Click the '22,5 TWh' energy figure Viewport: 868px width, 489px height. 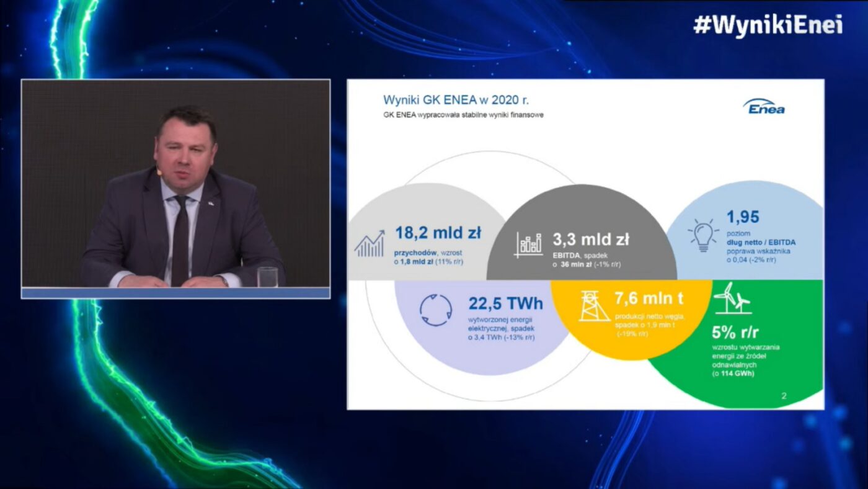pos(506,303)
